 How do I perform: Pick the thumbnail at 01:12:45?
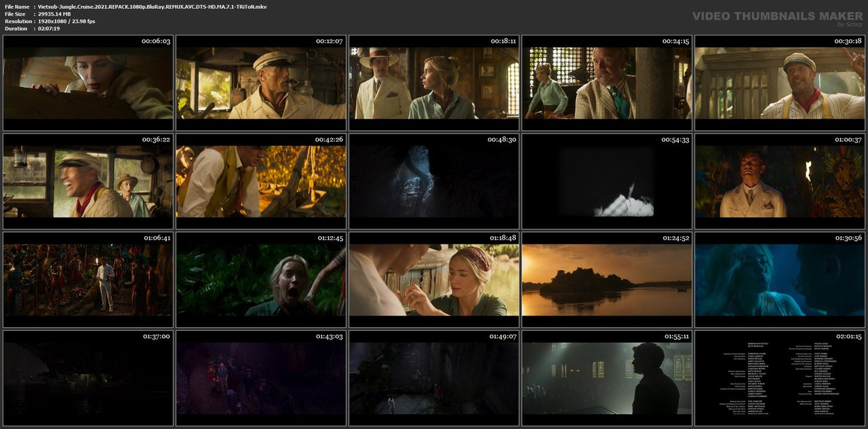pyautogui.click(x=260, y=280)
